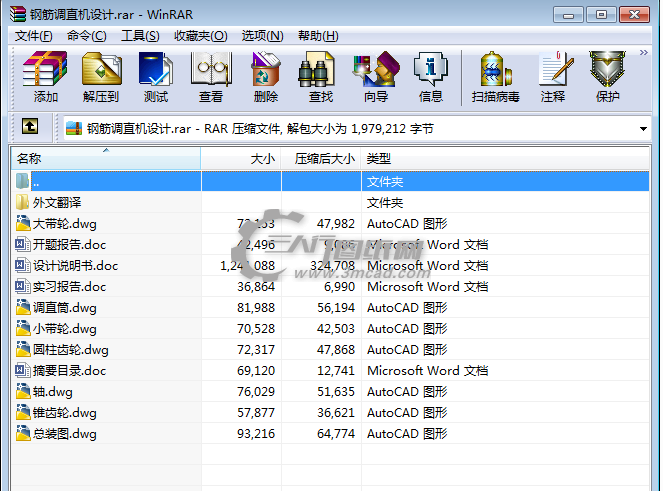Select the parent folder '..' row
Viewport: 663px width, 491px height.
click(x=330, y=181)
